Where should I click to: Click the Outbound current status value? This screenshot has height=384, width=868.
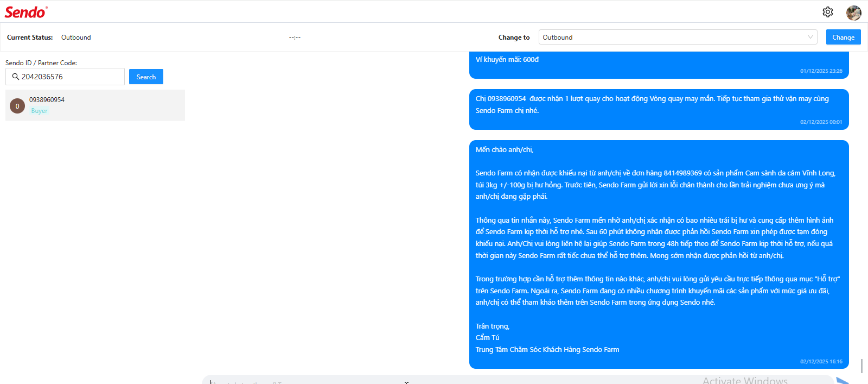76,37
